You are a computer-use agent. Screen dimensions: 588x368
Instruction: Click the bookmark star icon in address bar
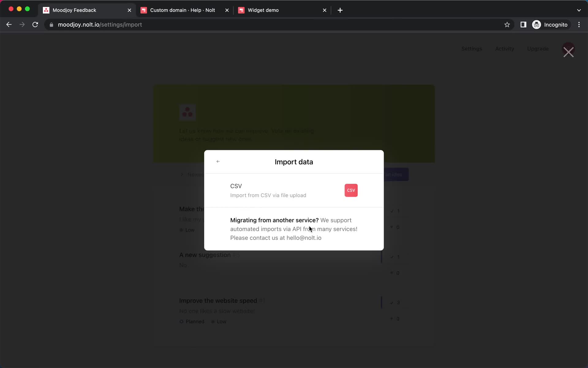point(507,25)
